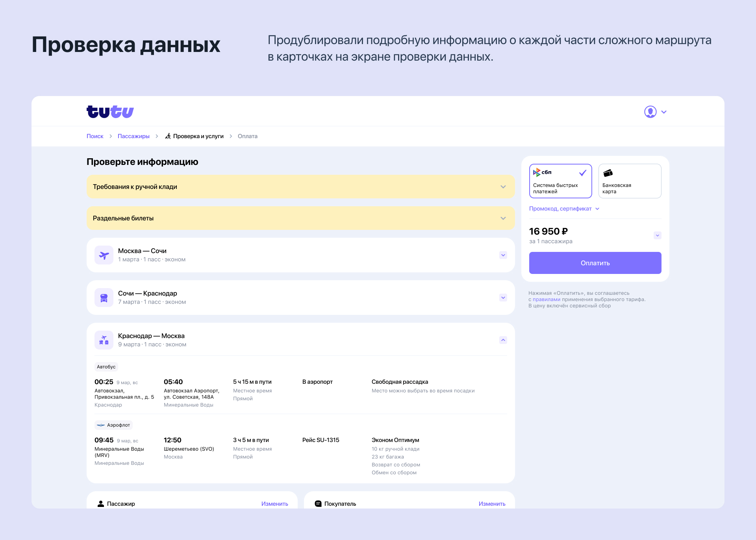This screenshot has width=756, height=540.
Task: Click the train icon on Сочи — Краснодар card
Action: click(104, 297)
